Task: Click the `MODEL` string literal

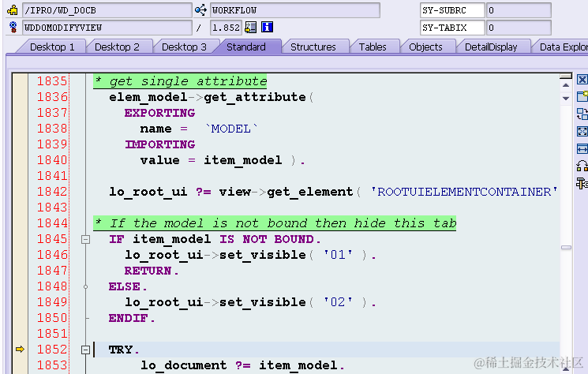Action: pos(231,129)
